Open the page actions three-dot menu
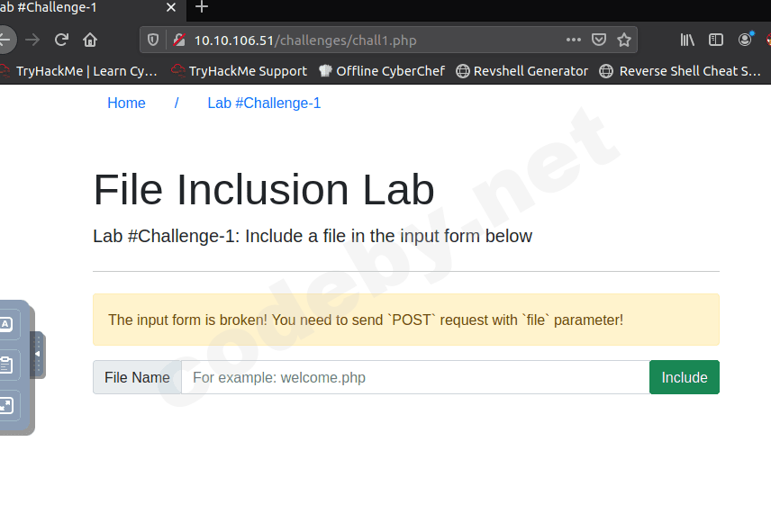The width and height of the screenshot is (771, 532). click(574, 40)
